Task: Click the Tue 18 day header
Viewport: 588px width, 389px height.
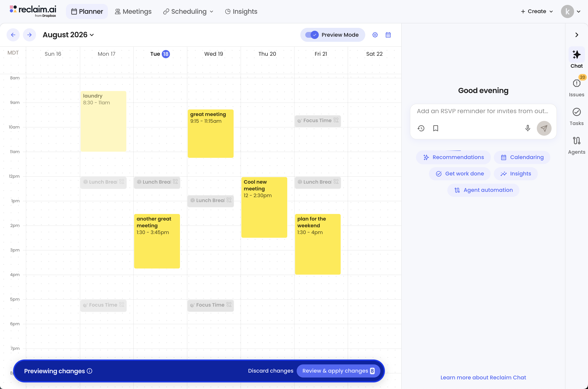Action: 160,54
